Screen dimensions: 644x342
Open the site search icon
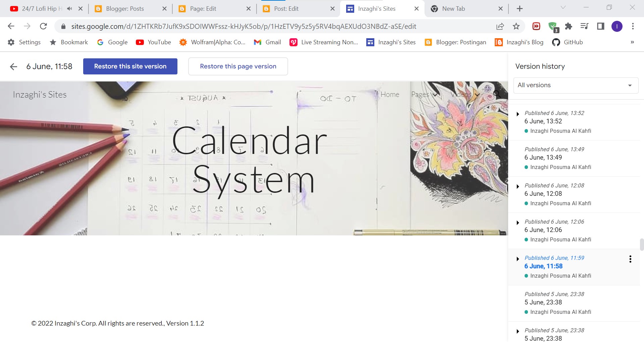pyautogui.click(x=497, y=94)
